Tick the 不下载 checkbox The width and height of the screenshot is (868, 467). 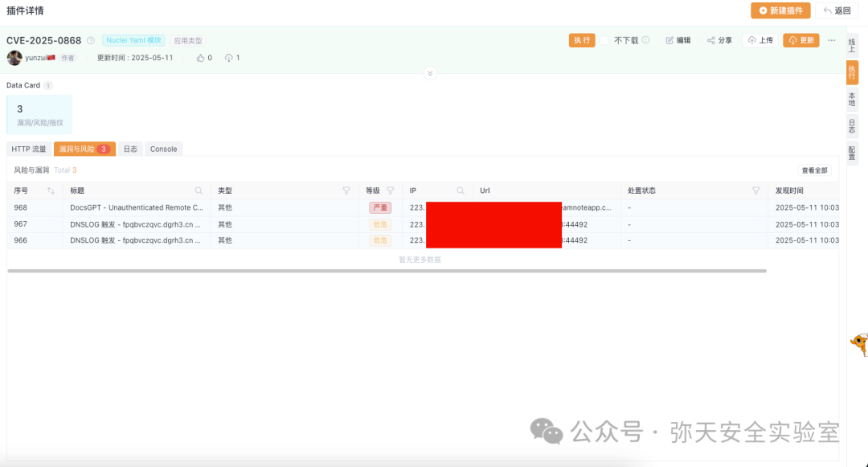point(604,40)
